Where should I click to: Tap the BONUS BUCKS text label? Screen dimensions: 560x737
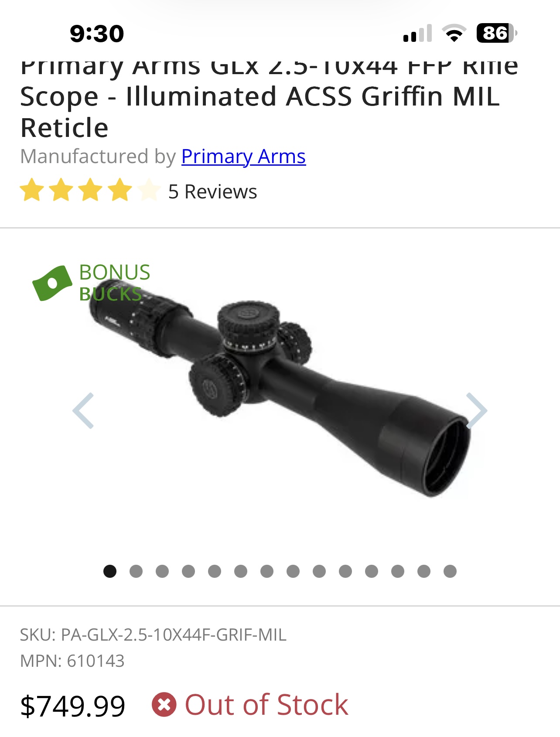(x=115, y=283)
